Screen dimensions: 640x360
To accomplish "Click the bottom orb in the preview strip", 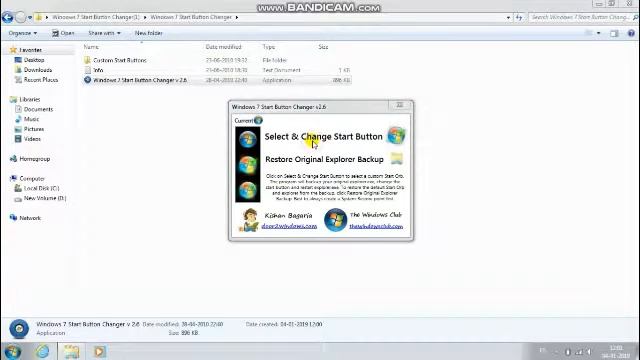I will (x=248, y=190).
